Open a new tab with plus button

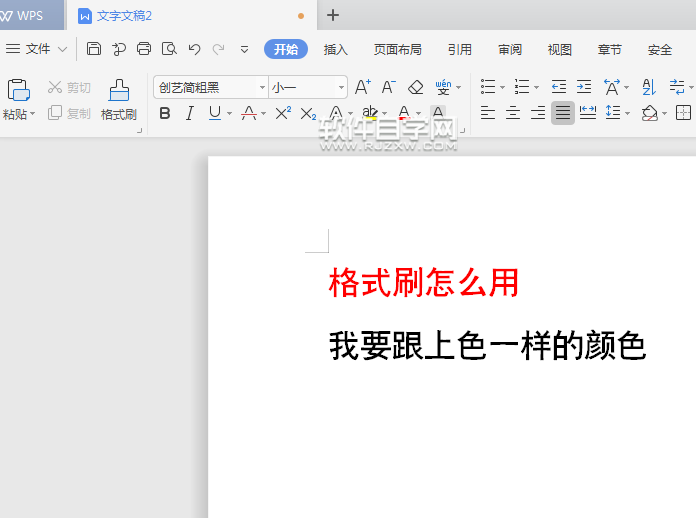click(x=333, y=16)
